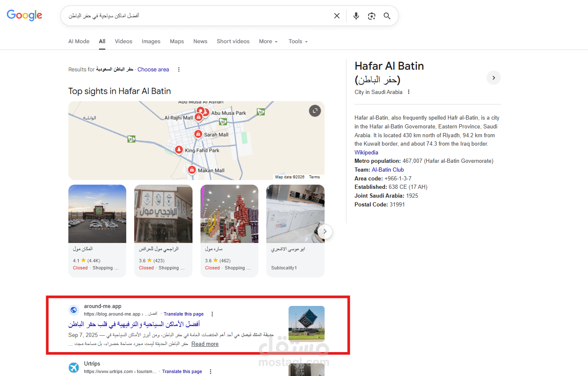Viewport: 588px width, 376px height.
Task: Click Read more on around-me.app snippet
Action: 205,344
